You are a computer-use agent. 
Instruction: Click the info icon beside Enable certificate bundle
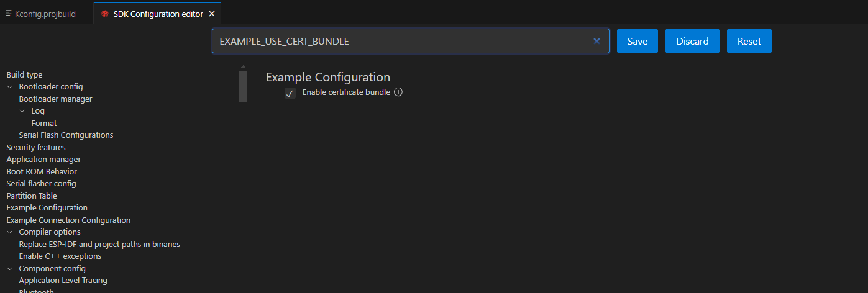coord(399,92)
